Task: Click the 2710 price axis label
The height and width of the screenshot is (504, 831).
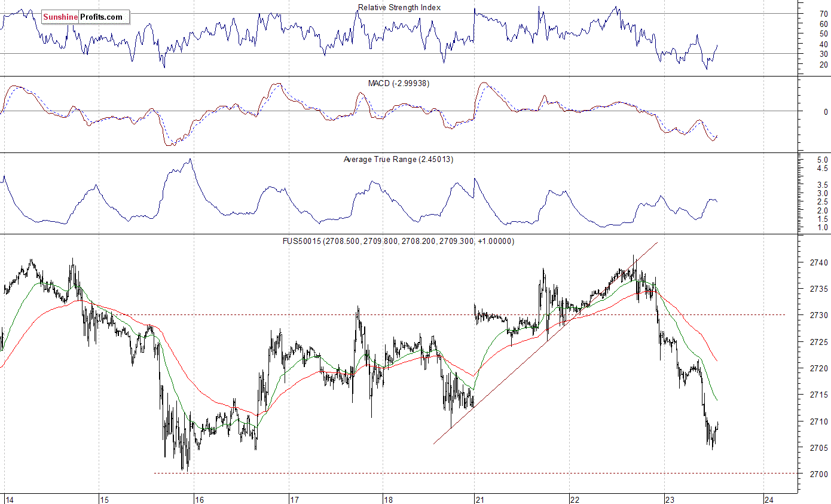Action: (x=818, y=421)
